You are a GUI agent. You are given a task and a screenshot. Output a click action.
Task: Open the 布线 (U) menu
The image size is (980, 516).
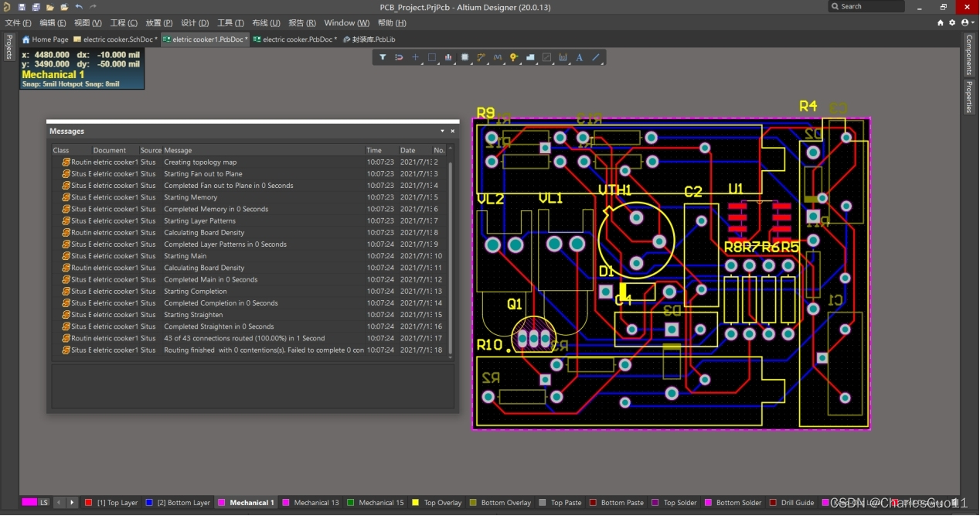[266, 23]
